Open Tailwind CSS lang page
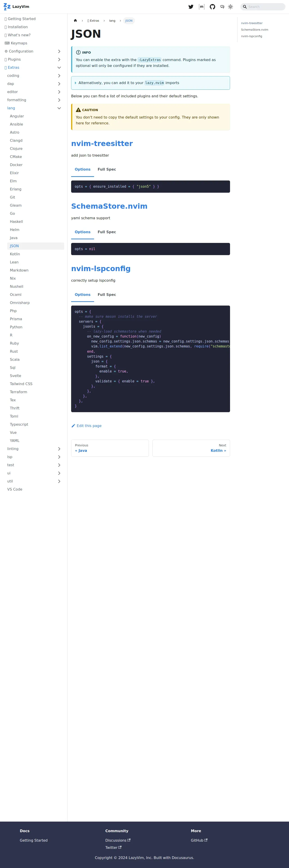 tap(36, 384)
